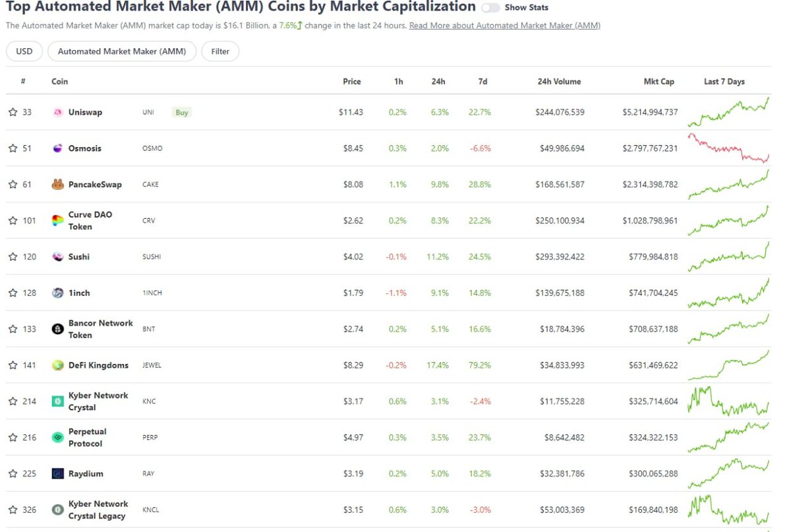The image size is (791, 532).
Task: Click the Sushi 24h volume $293,392,422
Action: point(560,257)
